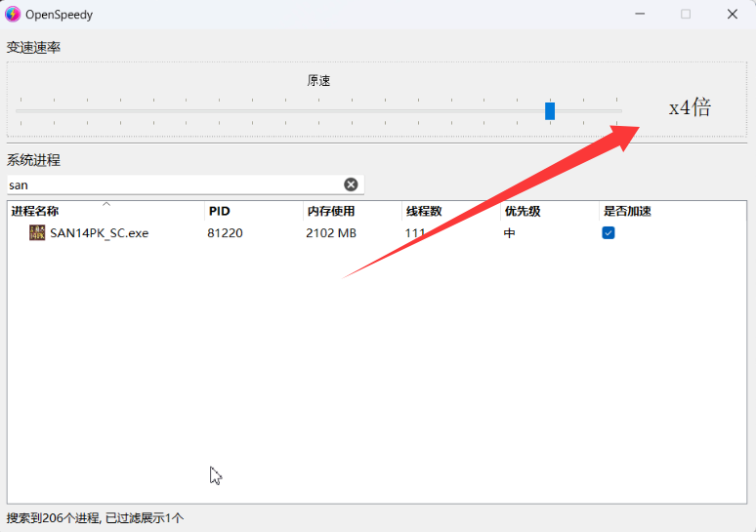Minimize the OpenSpeedy window

(640, 14)
